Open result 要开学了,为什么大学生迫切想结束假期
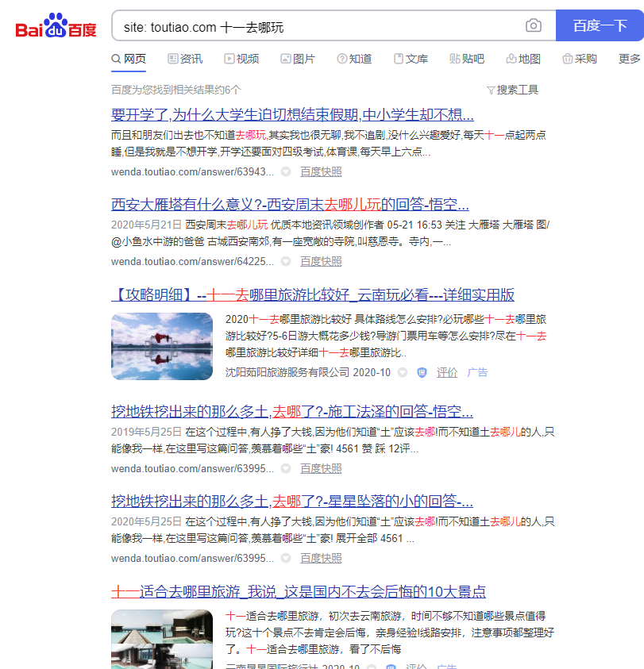The height and width of the screenshot is (669, 644). coord(292,115)
